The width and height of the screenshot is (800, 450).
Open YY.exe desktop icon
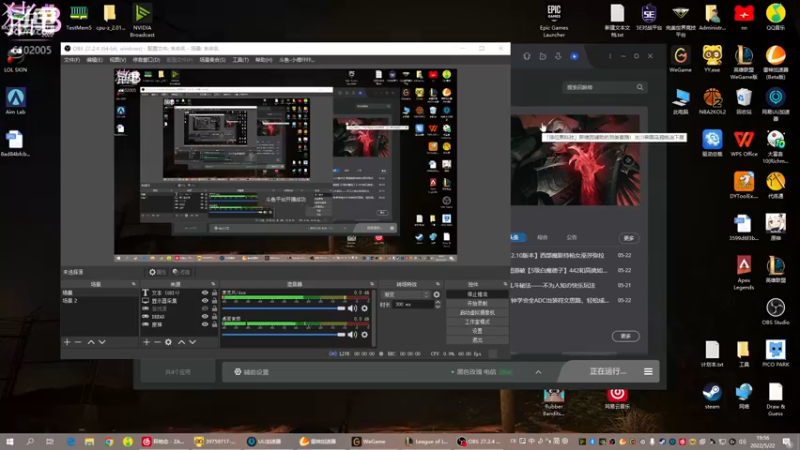coord(712,59)
